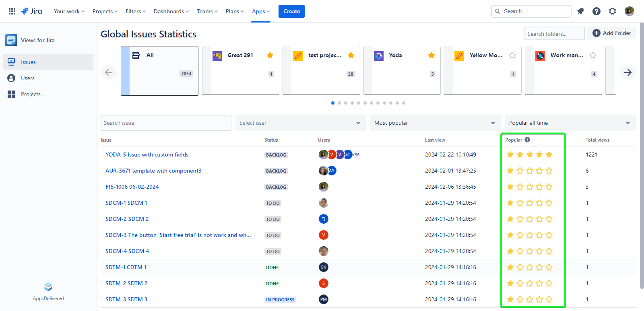Viewport: 644px width, 311px height.
Task: Expand the Select user dropdown
Action: (x=300, y=123)
